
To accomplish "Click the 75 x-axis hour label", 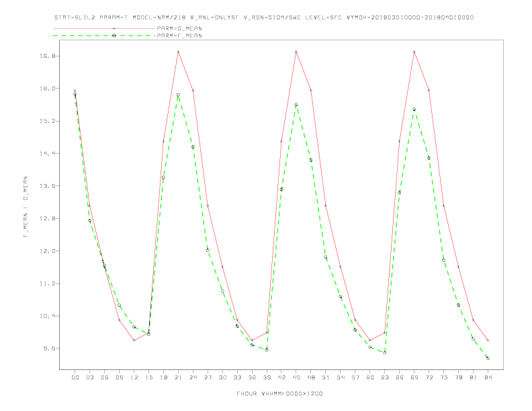I will coord(444,377).
